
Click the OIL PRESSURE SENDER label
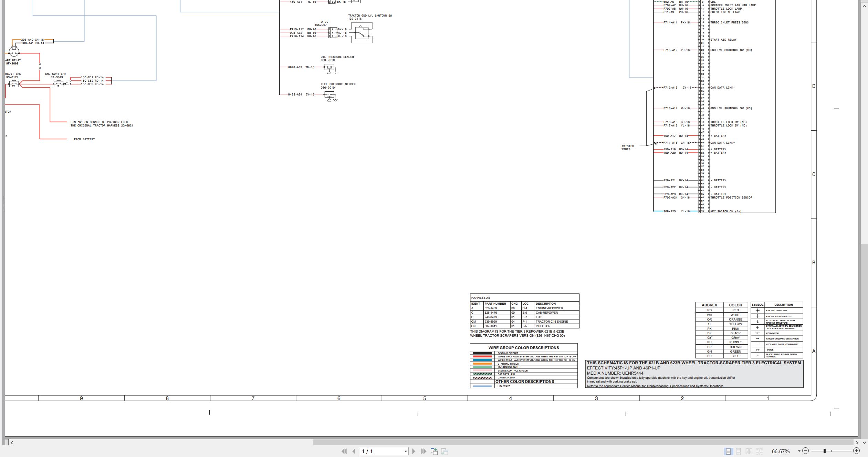pos(337,57)
